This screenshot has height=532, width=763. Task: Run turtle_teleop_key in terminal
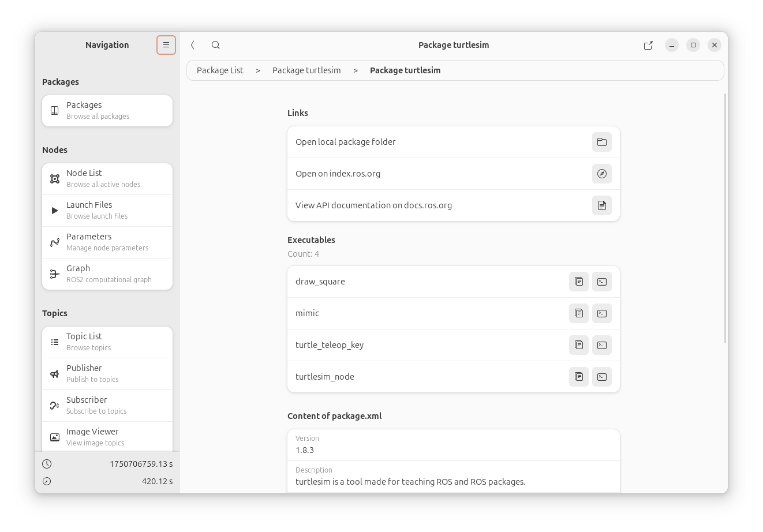pyautogui.click(x=602, y=345)
